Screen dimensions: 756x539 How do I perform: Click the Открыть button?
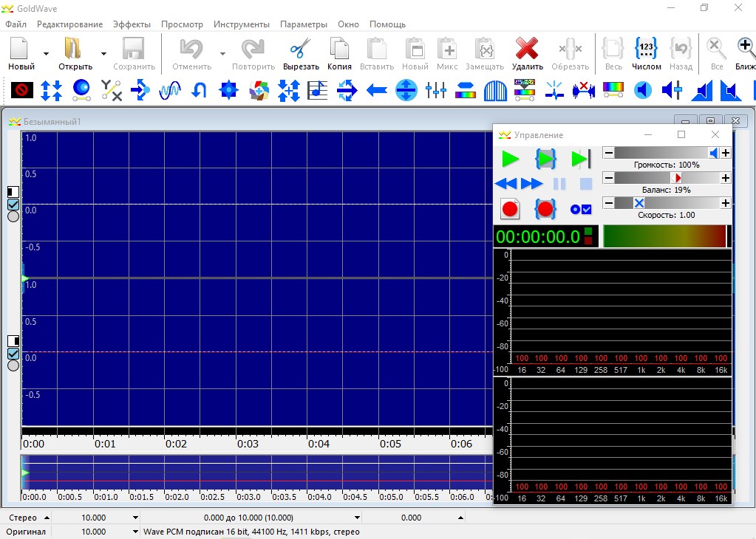coord(74,50)
